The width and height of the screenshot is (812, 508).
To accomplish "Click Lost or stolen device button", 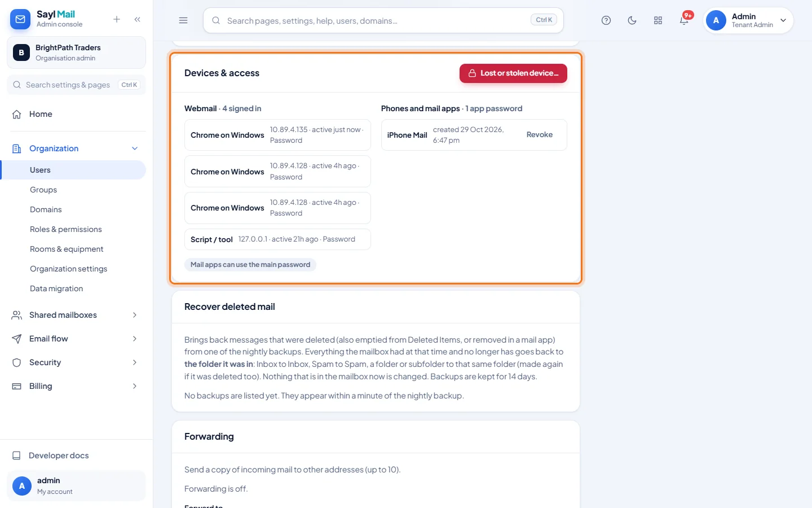I will (x=513, y=73).
